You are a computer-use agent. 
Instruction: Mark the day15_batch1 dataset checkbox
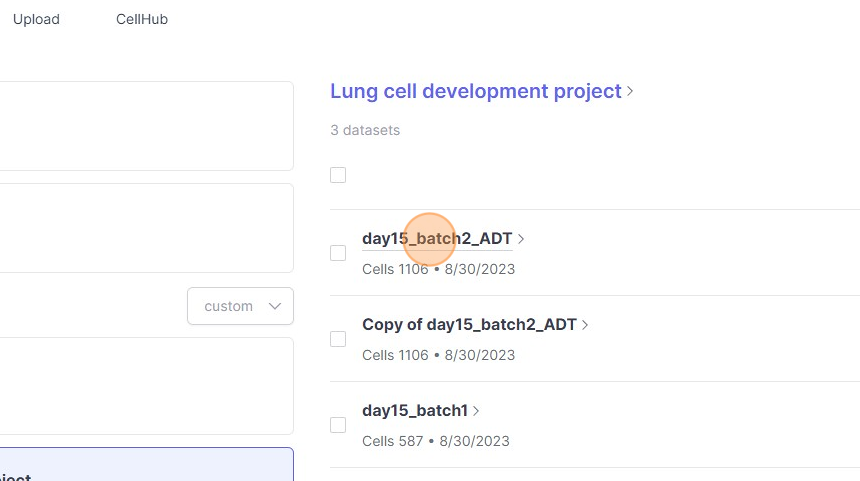coord(338,425)
